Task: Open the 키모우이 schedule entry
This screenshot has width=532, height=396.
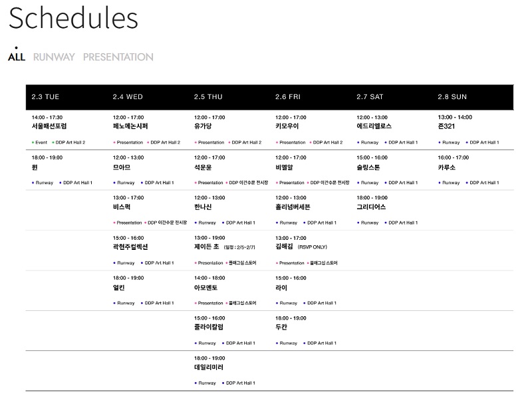Action: [287, 126]
